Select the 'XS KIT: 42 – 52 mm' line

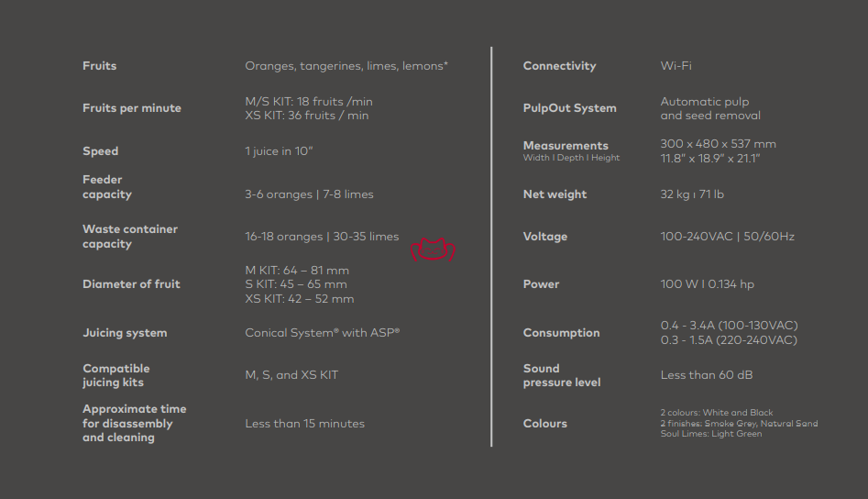(300, 299)
